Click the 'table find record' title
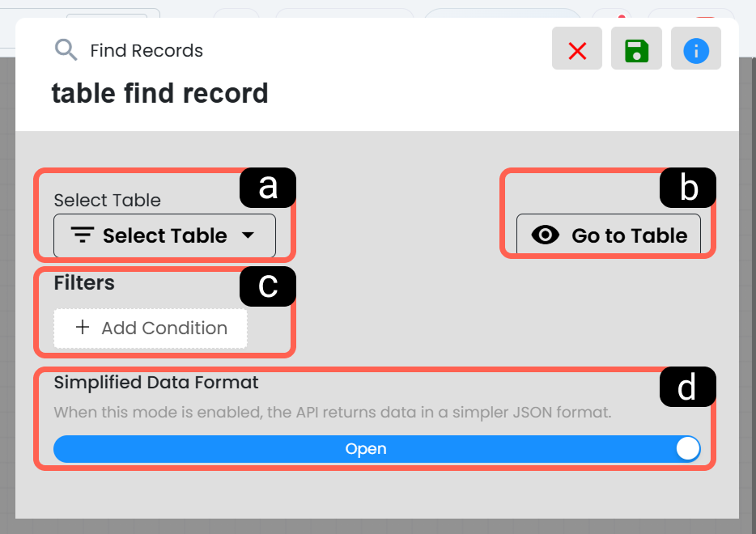 [x=159, y=93]
